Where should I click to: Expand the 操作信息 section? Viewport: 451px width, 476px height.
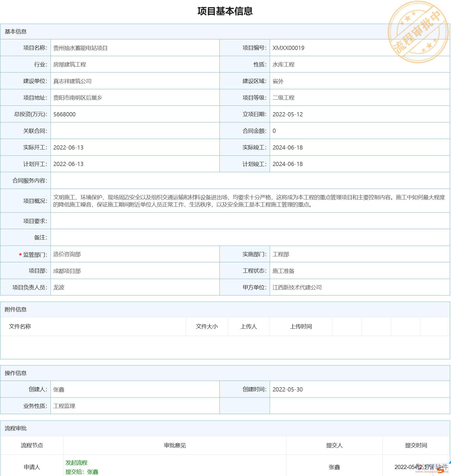(15, 373)
